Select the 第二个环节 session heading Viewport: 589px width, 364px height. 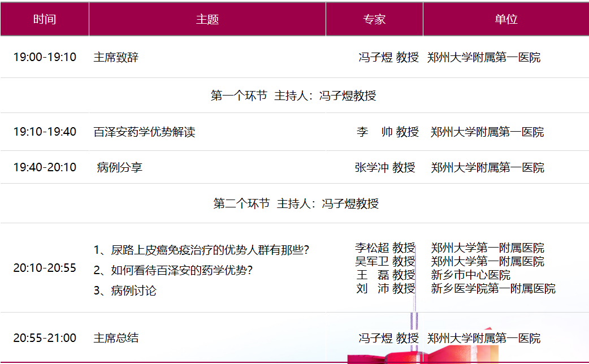click(296, 203)
